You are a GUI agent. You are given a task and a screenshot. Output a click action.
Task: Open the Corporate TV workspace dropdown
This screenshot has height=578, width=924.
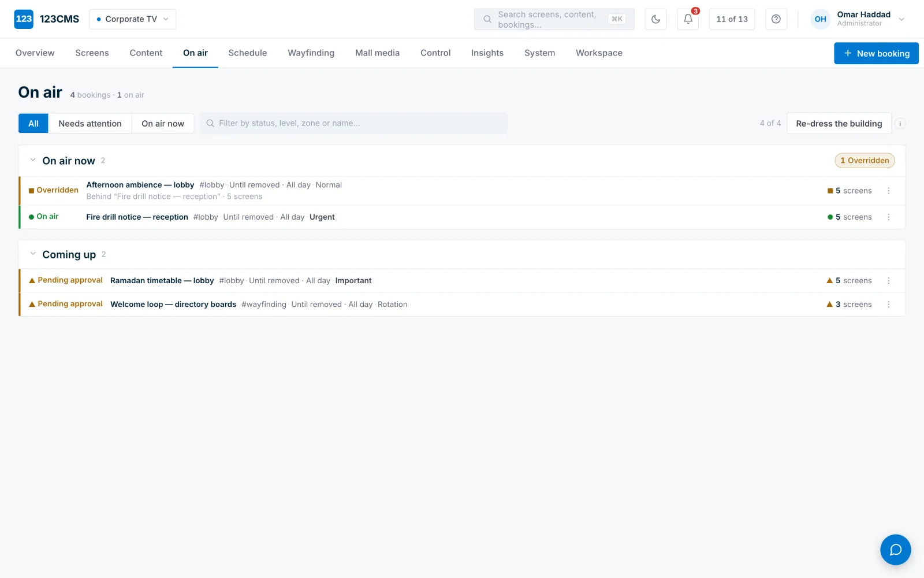point(132,19)
